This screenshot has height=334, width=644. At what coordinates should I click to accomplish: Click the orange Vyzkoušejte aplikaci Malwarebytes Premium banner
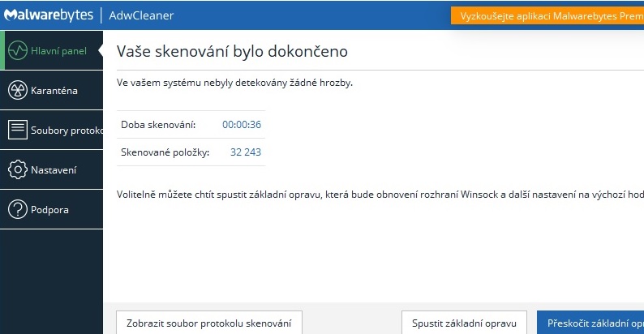click(x=547, y=15)
